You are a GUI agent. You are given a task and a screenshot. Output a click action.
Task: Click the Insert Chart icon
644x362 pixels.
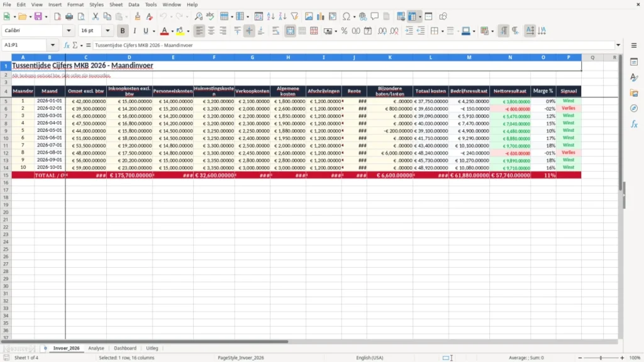coord(321,16)
